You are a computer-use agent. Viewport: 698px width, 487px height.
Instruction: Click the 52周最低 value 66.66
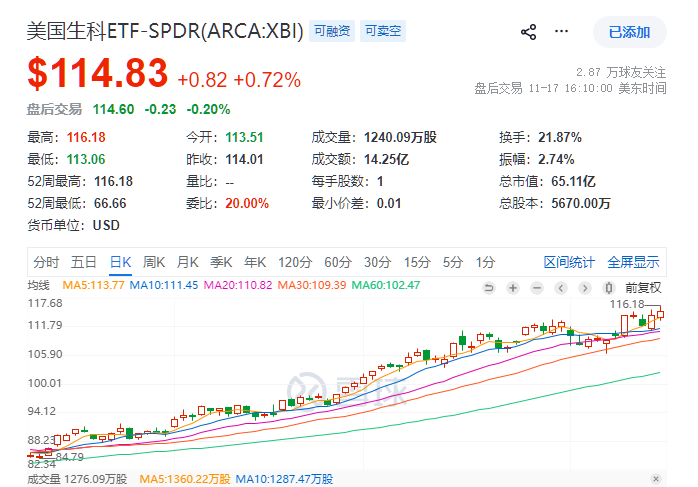coord(110,203)
